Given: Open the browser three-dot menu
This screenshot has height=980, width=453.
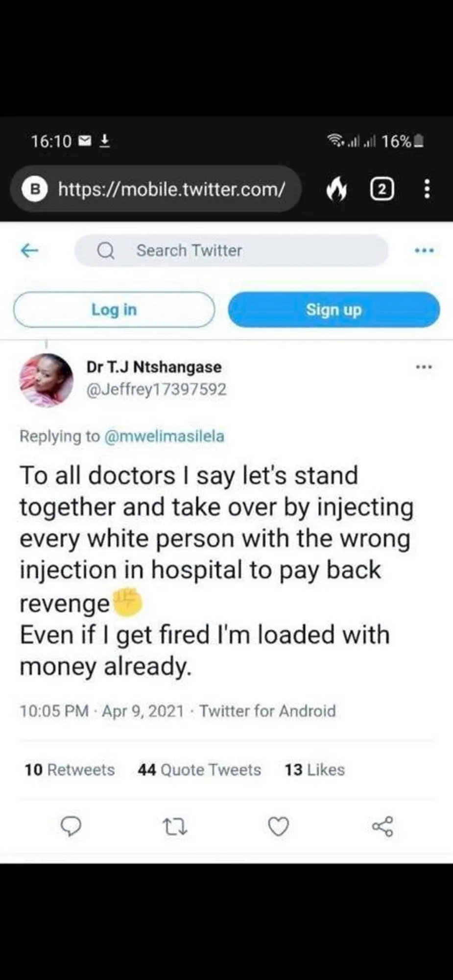Looking at the screenshot, I should coord(427,189).
